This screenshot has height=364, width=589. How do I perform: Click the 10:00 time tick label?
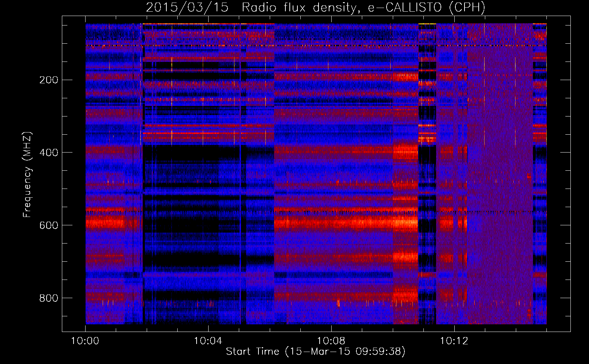point(85,341)
